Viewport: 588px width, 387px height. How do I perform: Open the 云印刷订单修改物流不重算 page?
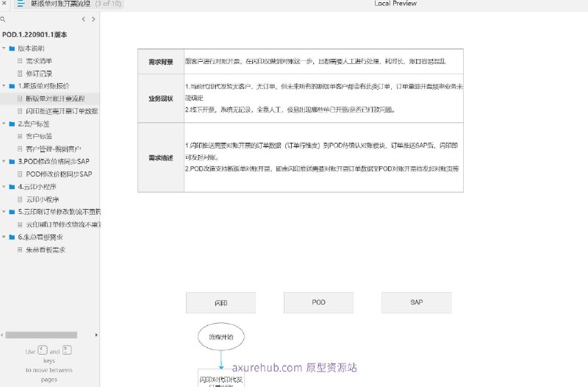(63, 224)
